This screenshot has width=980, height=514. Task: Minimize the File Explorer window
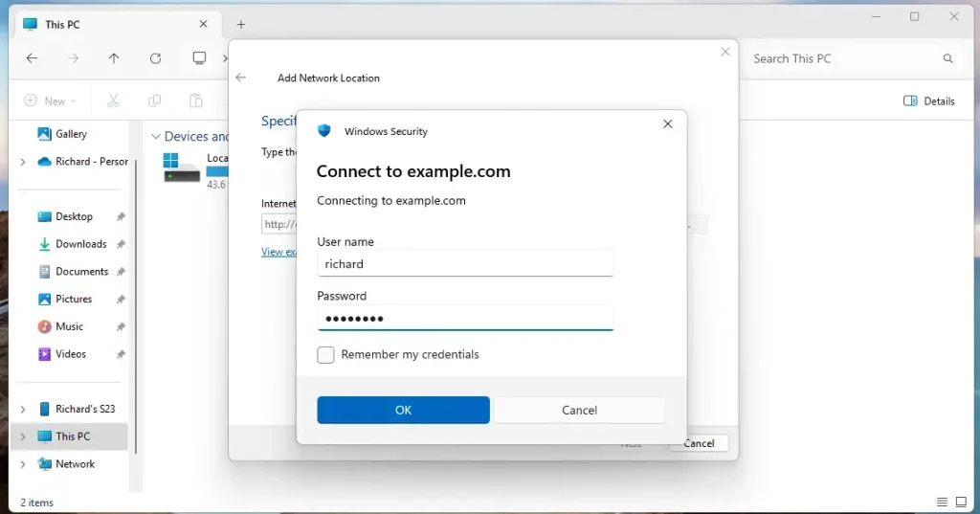(877, 17)
